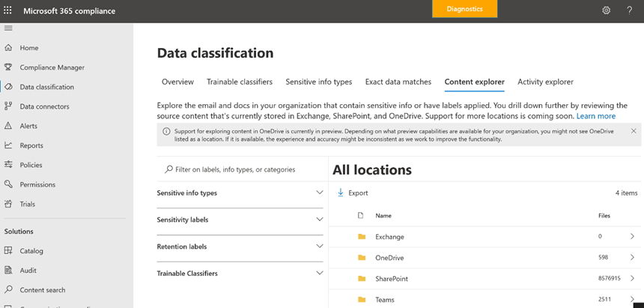Image resolution: width=644 pixels, height=308 pixels.
Task: Expand the Sensitivity labels section
Action: (x=320, y=220)
